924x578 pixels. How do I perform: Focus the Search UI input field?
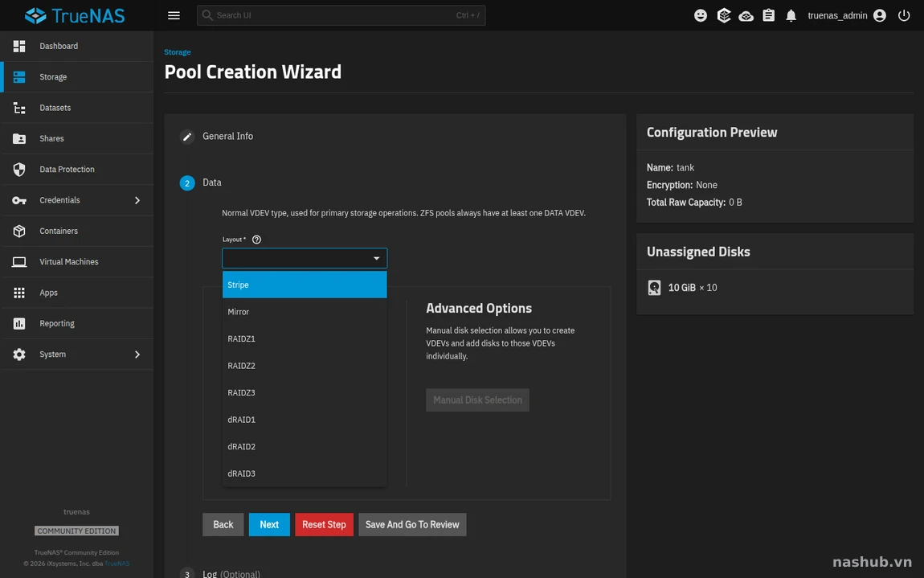[341, 15]
